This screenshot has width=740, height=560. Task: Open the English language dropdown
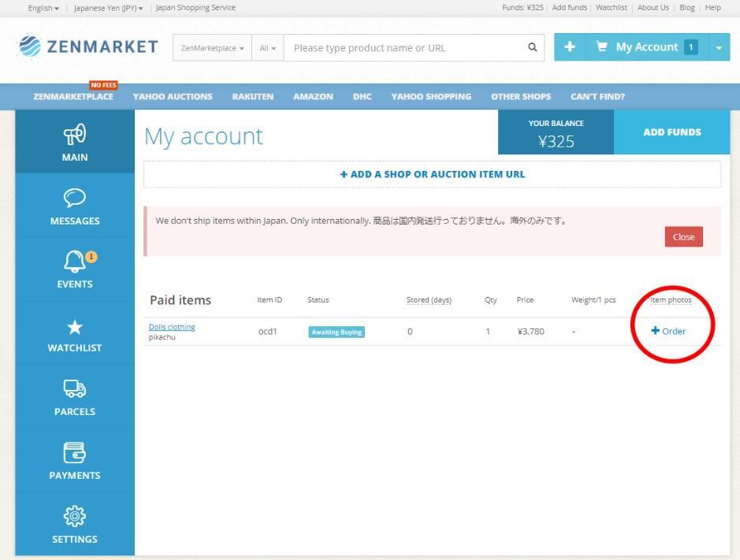tap(43, 8)
